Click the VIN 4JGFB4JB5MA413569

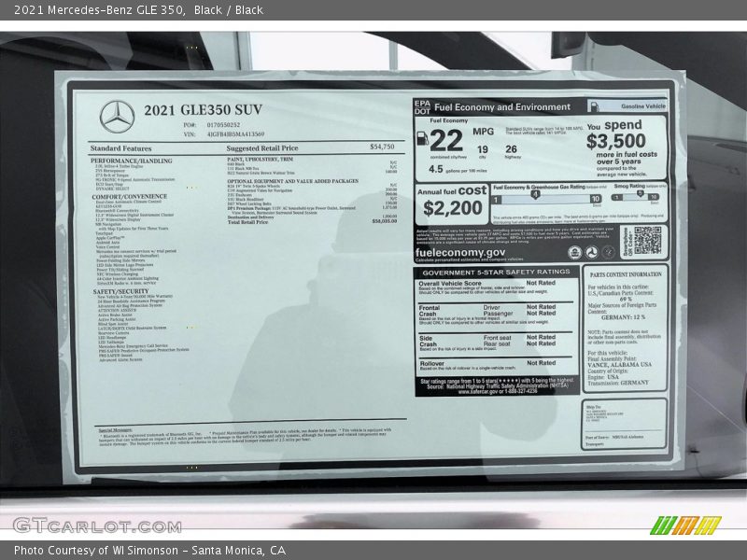(235, 134)
